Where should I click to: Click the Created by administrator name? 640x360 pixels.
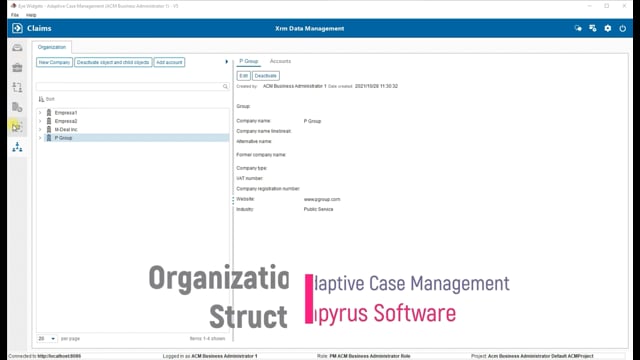pos(295,87)
